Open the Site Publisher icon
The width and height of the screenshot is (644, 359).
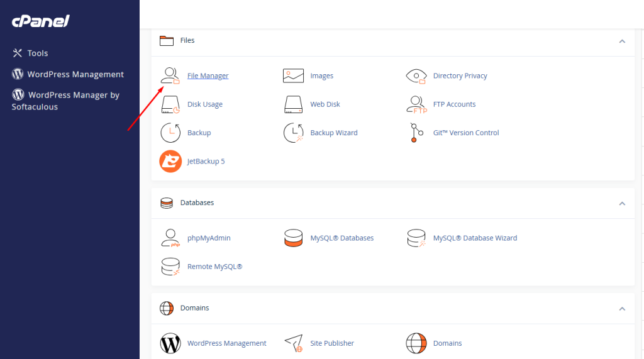pyautogui.click(x=293, y=343)
